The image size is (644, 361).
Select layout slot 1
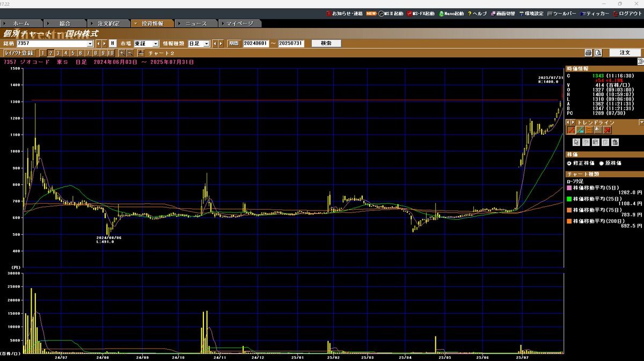42,53
